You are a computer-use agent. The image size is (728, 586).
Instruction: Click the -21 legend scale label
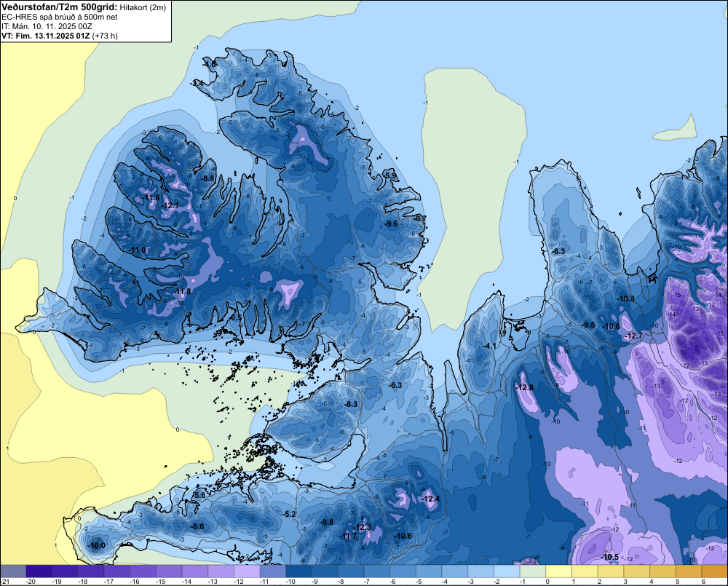6,582
